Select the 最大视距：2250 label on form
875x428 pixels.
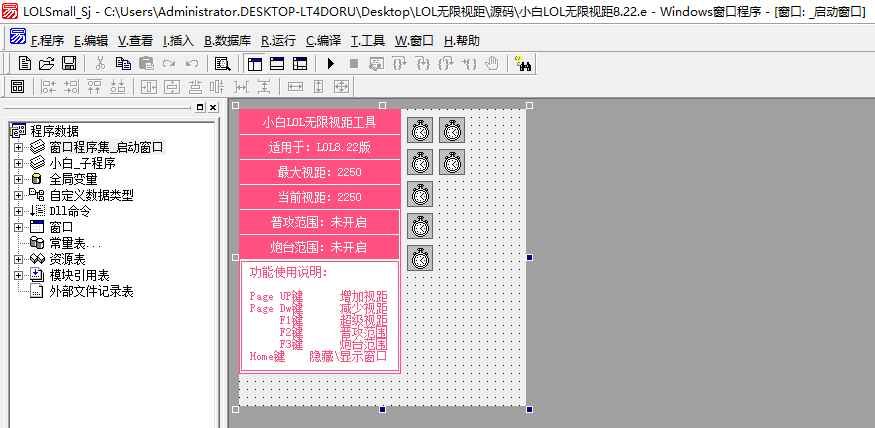pos(319,172)
